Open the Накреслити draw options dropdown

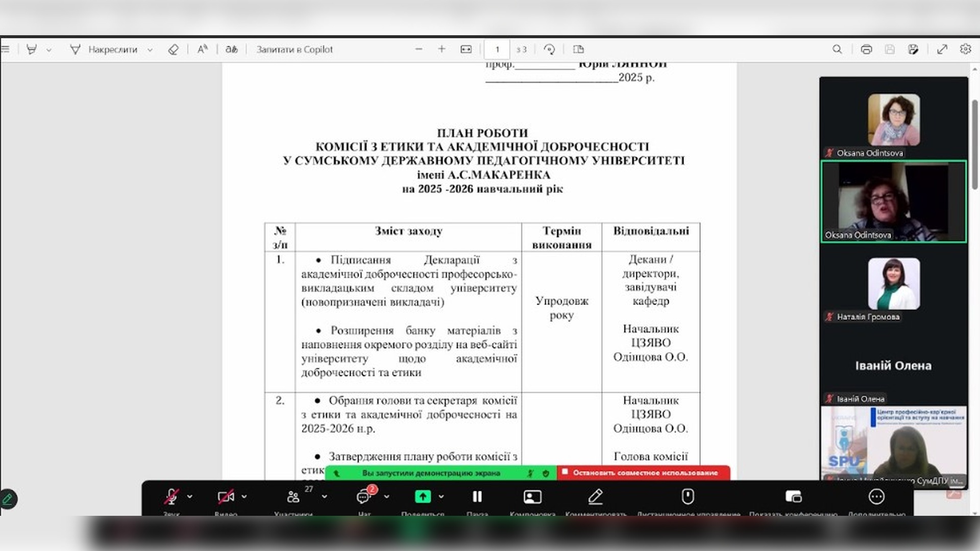coord(150,50)
